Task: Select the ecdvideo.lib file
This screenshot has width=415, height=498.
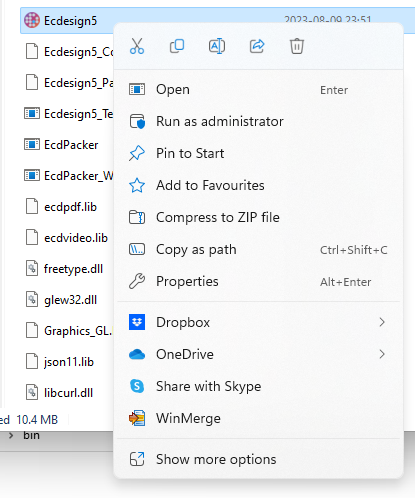Action: pyautogui.click(x=76, y=238)
